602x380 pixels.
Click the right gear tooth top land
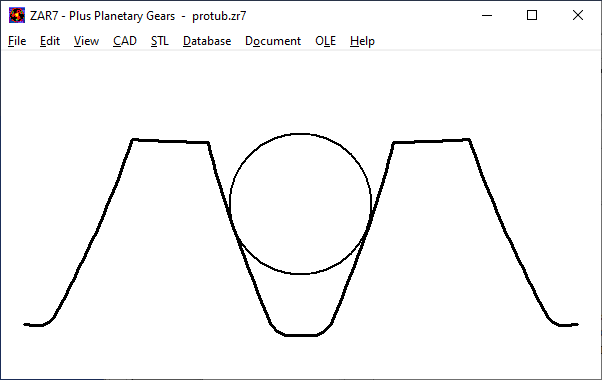[431, 141]
